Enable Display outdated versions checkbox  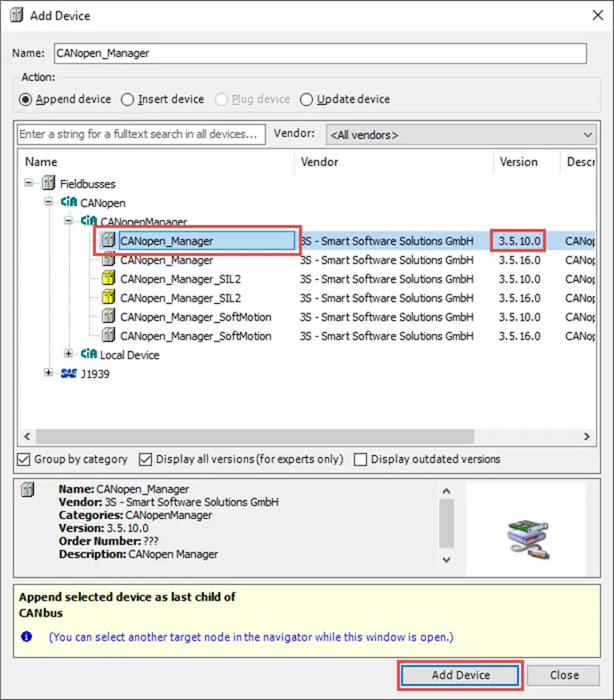(360, 460)
